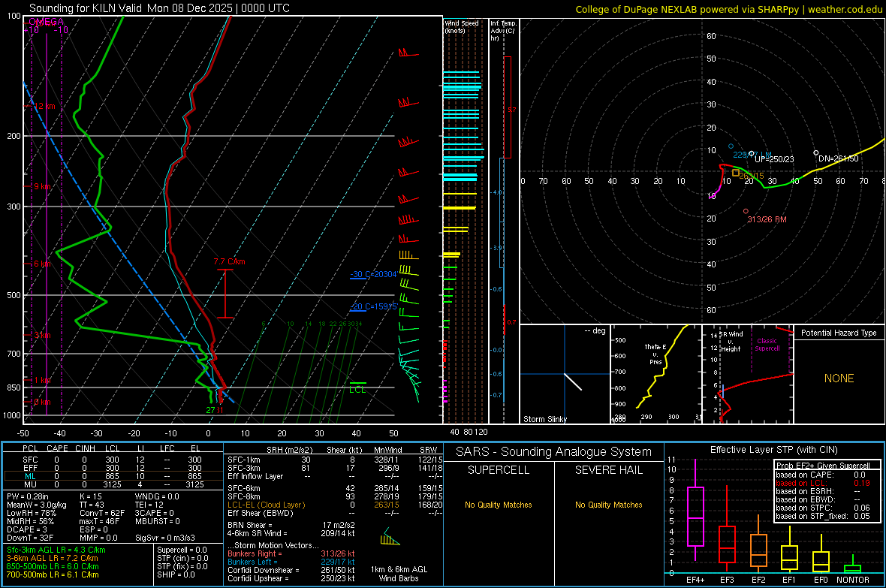This screenshot has height=588, width=886.
Task: Click the 'Inf. Temp. Adv.' panel header
Action: tap(503, 31)
